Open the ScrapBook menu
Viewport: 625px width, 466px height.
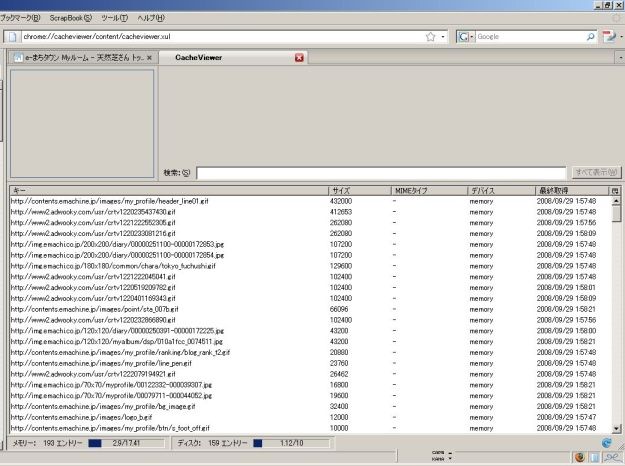click(x=70, y=18)
